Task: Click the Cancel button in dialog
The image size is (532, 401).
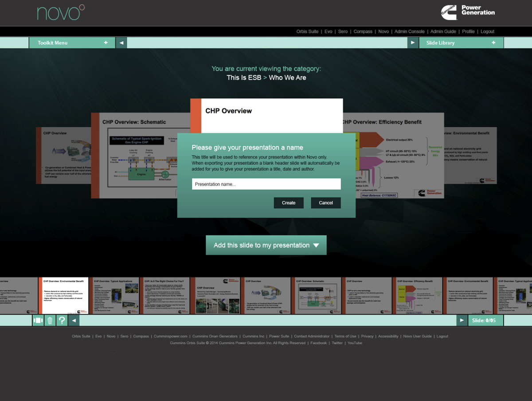Action: pos(326,202)
